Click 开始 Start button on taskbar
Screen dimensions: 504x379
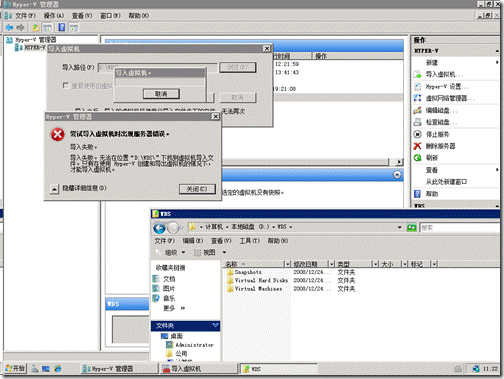(x=15, y=369)
